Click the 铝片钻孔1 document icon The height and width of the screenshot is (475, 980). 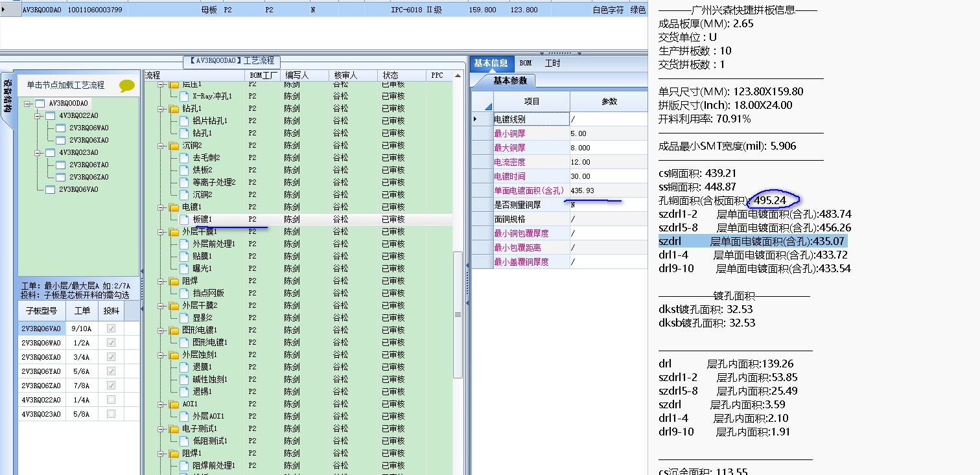pos(185,121)
